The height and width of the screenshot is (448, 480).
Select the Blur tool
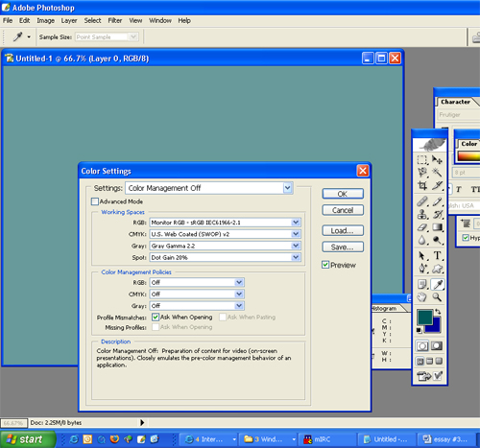point(422,240)
